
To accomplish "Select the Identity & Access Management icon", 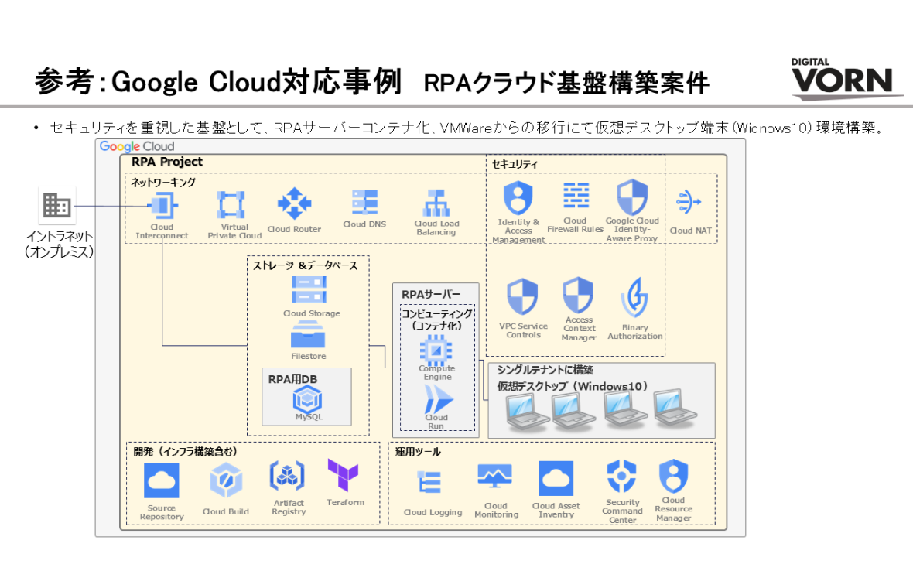I will click(518, 198).
